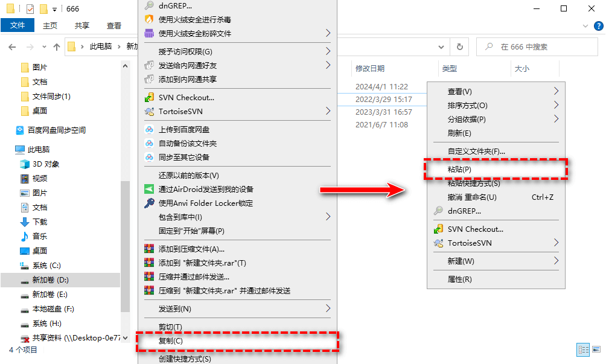Open the 查看 ribbon tab
The image size is (606, 364).
click(114, 26)
